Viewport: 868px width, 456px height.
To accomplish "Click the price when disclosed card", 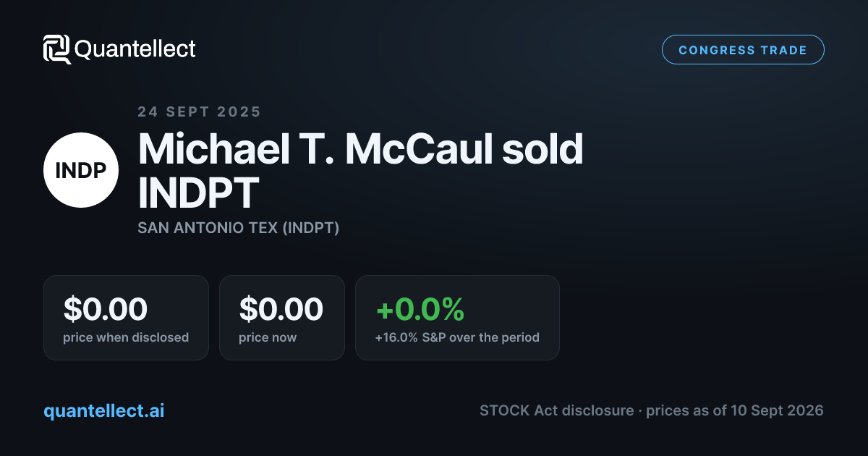I will (126, 318).
